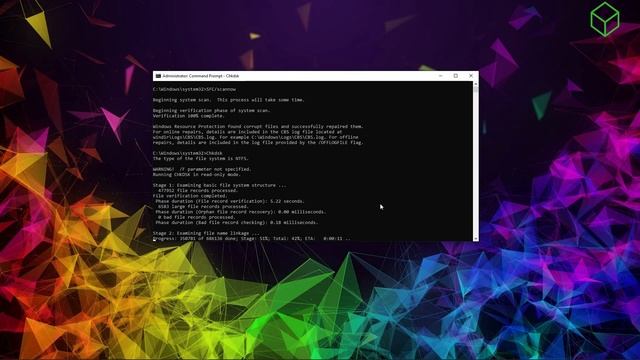Click 'Phase duration (Bad file record checking)' line

(237, 222)
